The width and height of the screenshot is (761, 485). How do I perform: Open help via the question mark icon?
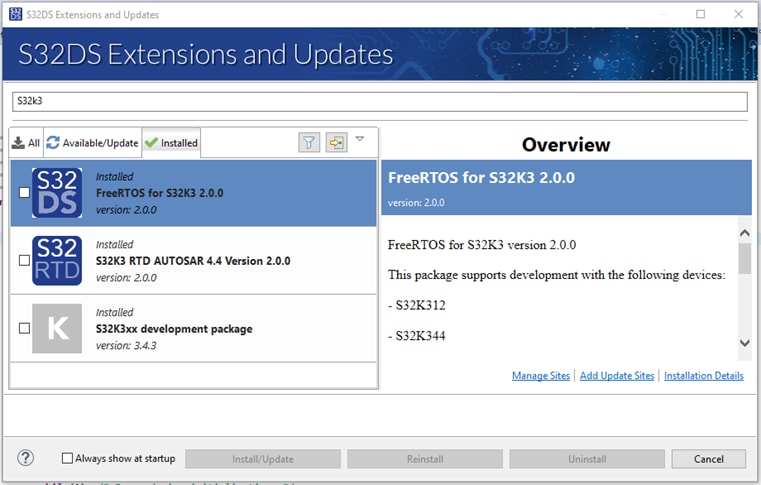(26, 458)
